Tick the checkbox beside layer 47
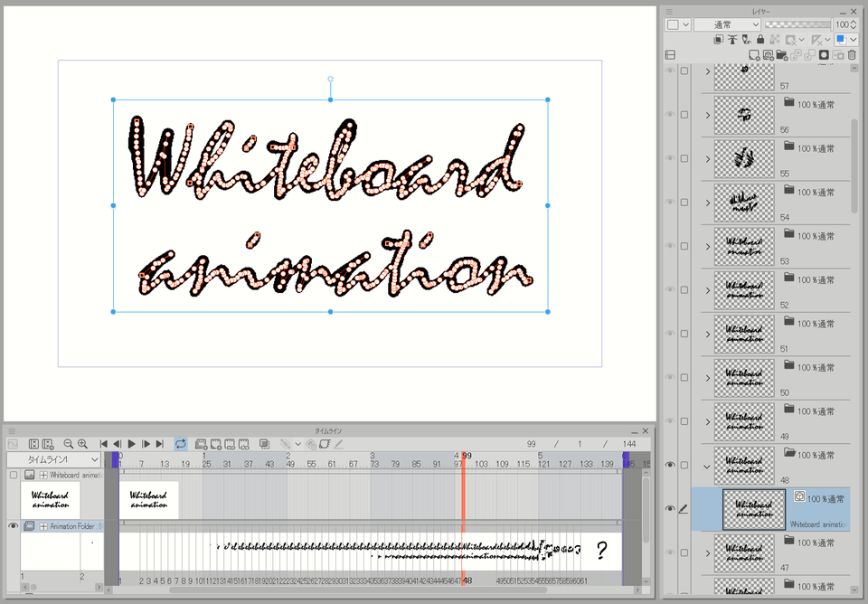This screenshot has width=868, height=604. [x=684, y=552]
